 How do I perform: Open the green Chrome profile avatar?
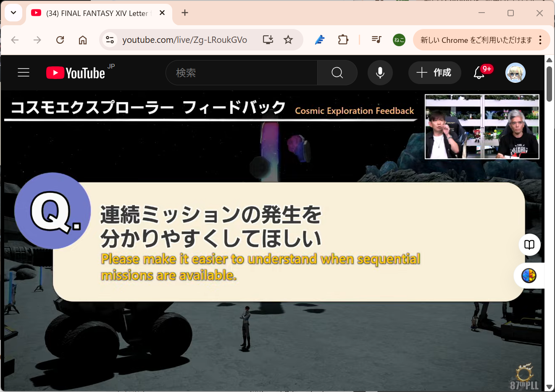[x=399, y=40]
